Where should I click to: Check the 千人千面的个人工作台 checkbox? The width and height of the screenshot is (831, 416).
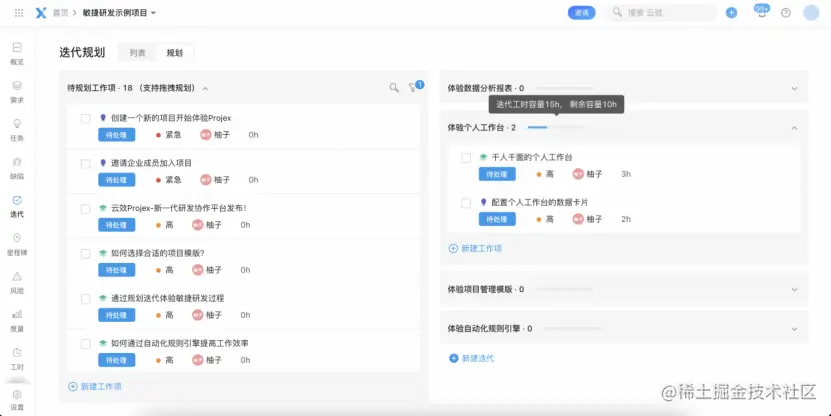466,158
